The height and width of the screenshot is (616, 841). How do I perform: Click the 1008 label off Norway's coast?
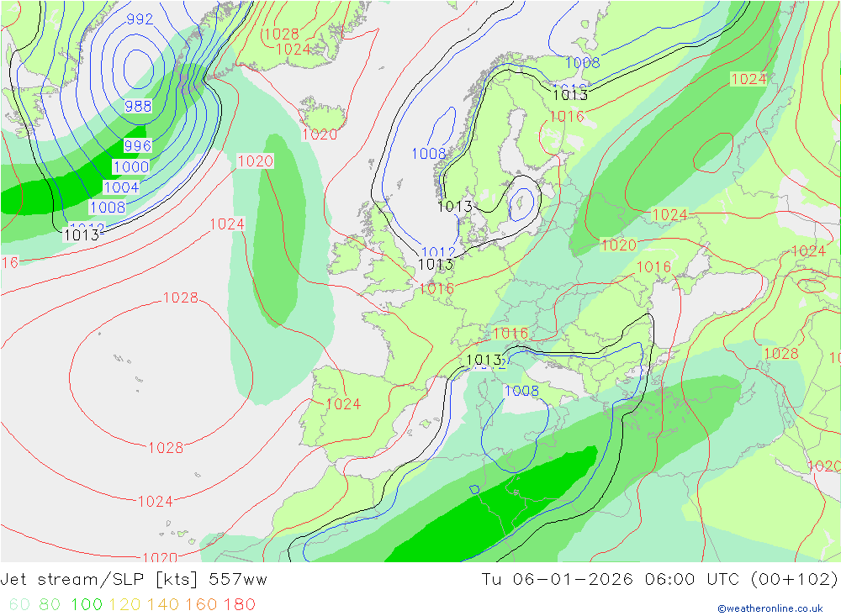(x=429, y=154)
